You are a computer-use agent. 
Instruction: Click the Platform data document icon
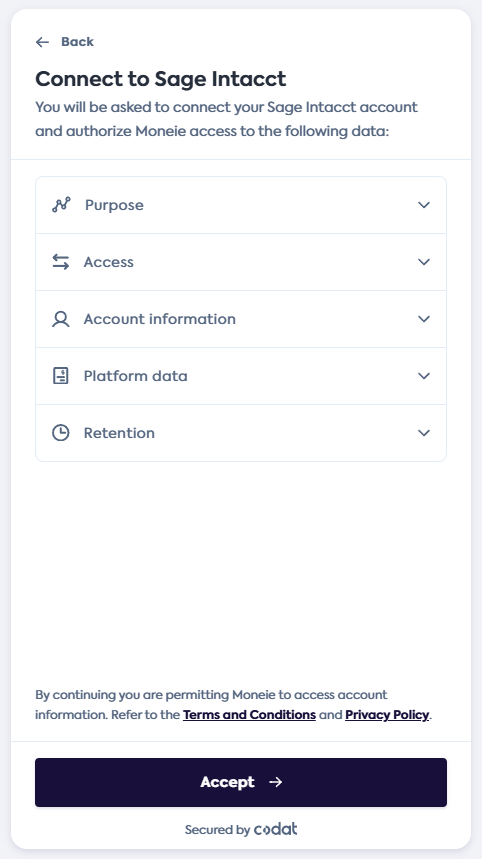[61, 376]
